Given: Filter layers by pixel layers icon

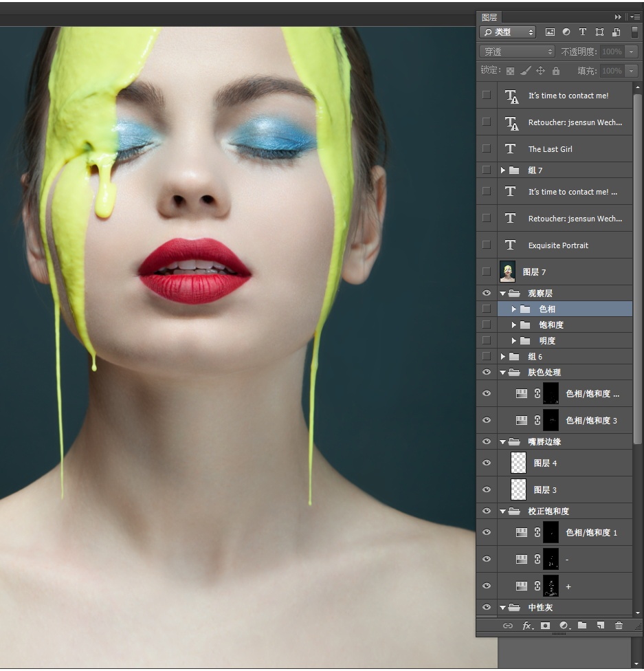Looking at the screenshot, I should point(550,32).
